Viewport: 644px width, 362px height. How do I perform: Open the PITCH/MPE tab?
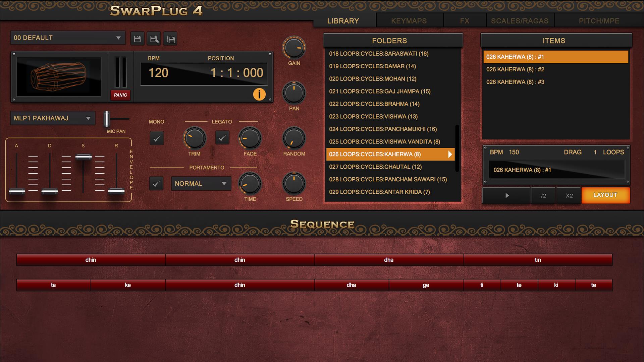(x=599, y=21)
